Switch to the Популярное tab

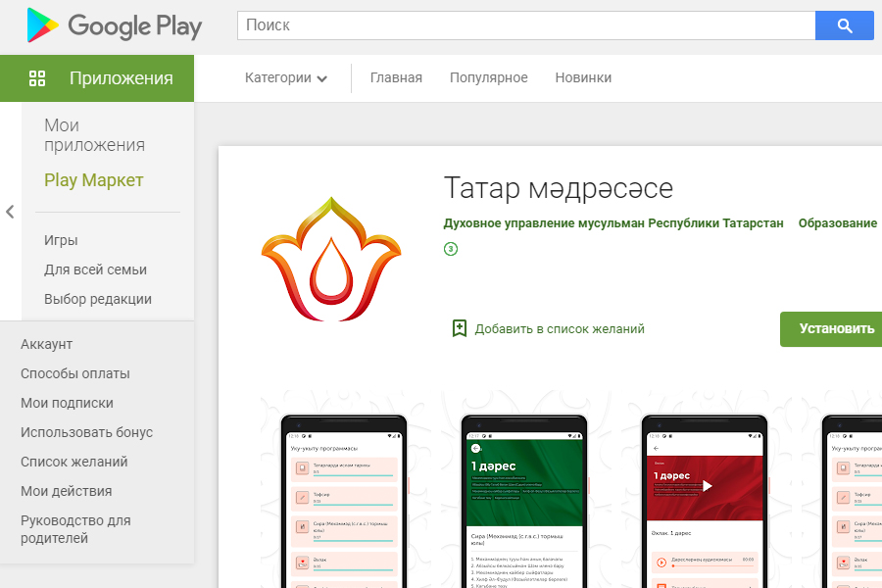[488, 78]
